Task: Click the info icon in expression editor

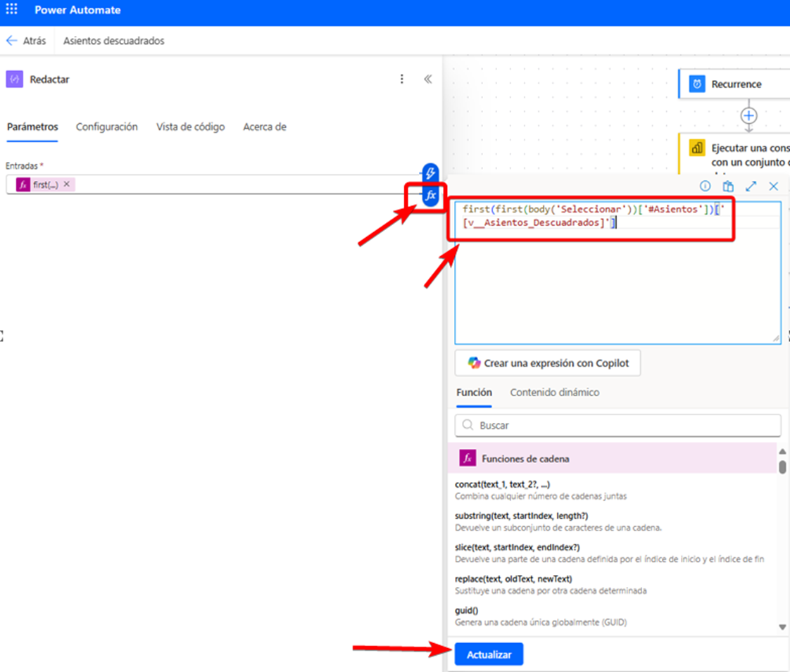Action: pyautogui.click(x=705, y=186)
